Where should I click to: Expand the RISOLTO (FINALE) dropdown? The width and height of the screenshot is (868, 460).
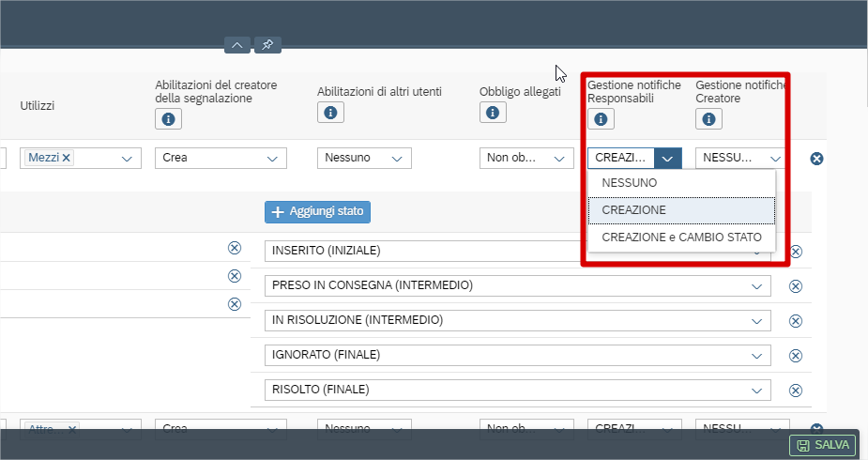click(756, 391)
